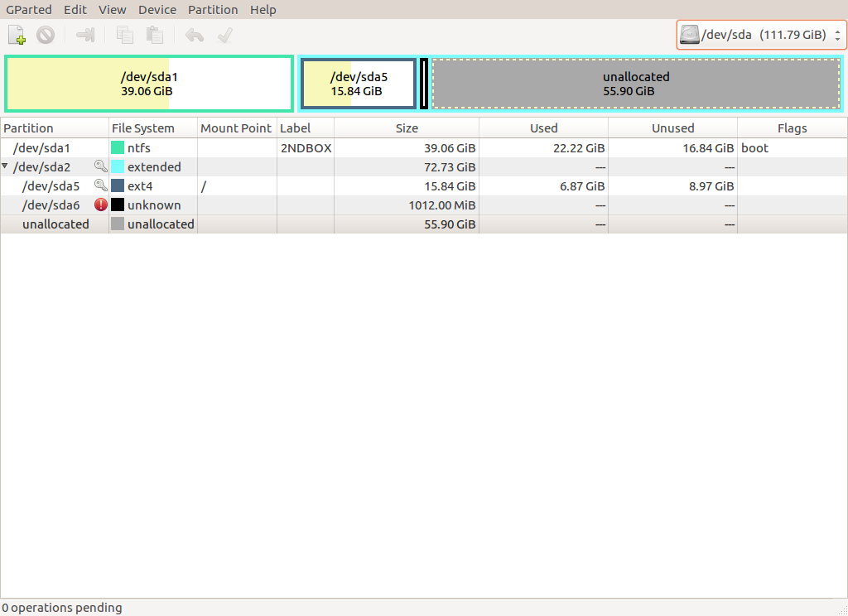
Task: Sort by Partition column header
Action: coord(55,128)
